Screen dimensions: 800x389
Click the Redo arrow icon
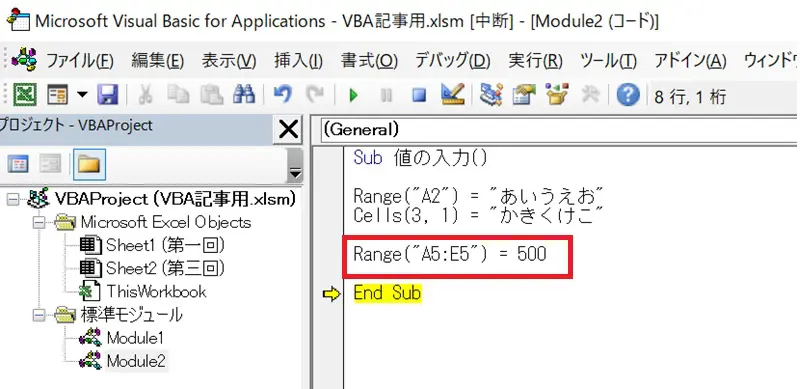point(314,95)
